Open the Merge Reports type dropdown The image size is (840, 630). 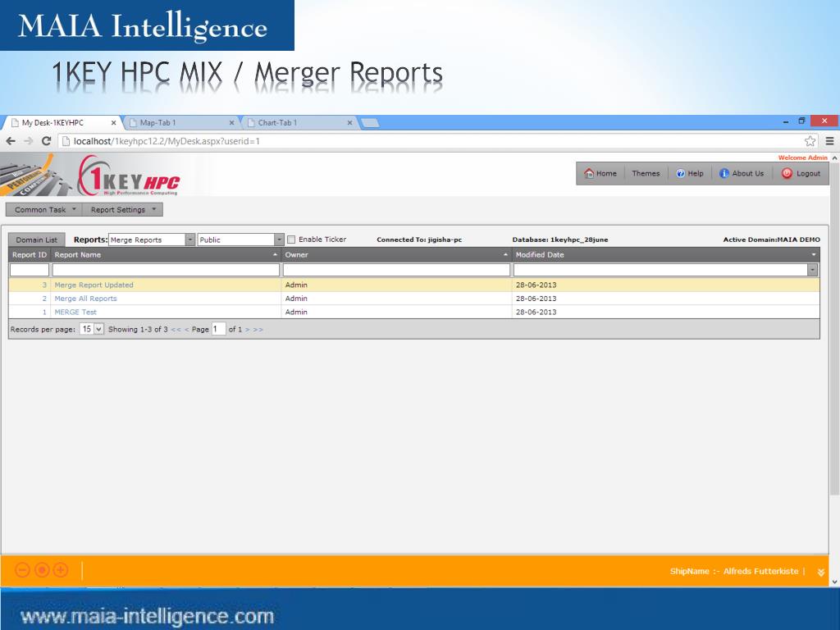click(x=190, y=240)
